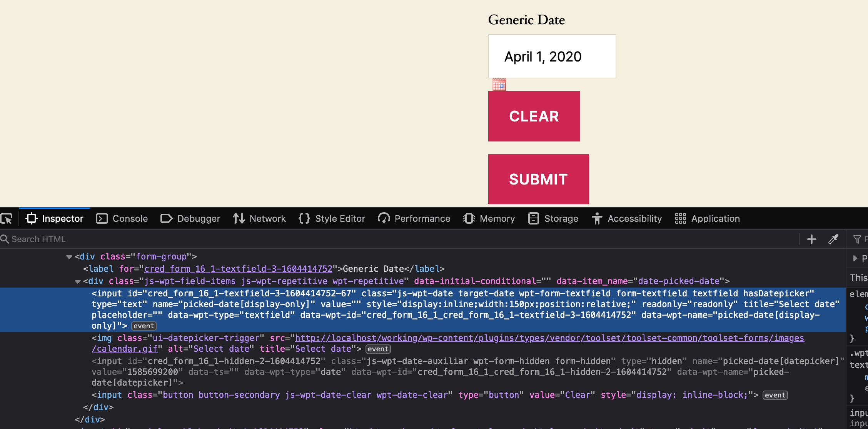Switch to the Debugger tab
The height and width of the screenshot is (429, 868).
[190, 218]
